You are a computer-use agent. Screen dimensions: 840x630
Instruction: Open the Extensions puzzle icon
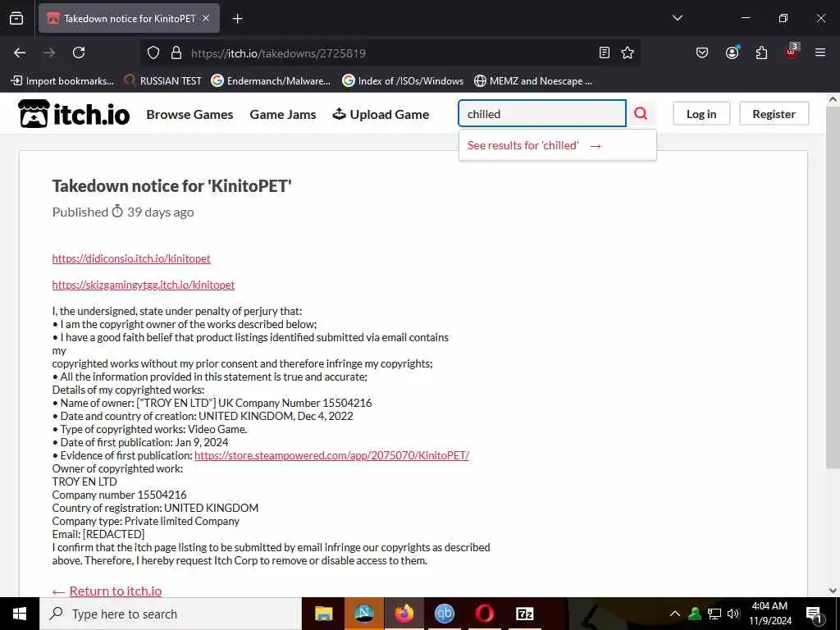point(761,52)
